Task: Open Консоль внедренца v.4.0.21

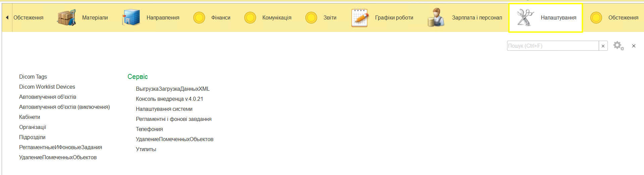Action: pos(169,99)
